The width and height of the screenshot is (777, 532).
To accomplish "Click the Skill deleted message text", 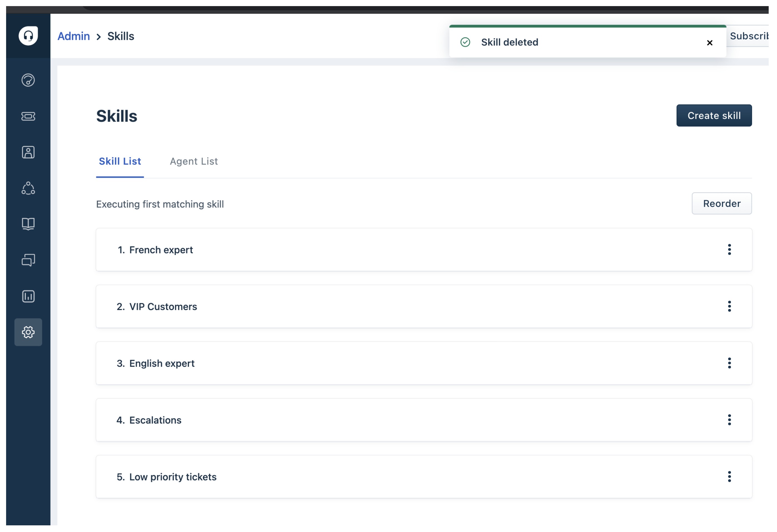I will tap(510, 42).
